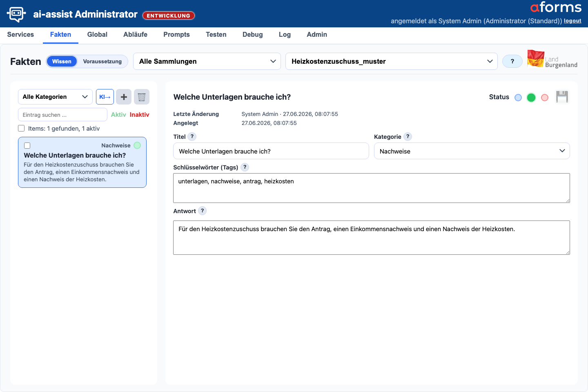Viewport: 588px width, 392px height.
Task: Click the Angelegt date value
Action: pos(269,123)
